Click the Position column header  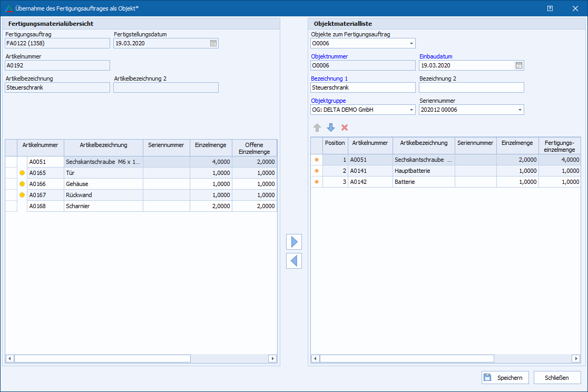pyautogui.click(x=335, y=143)
